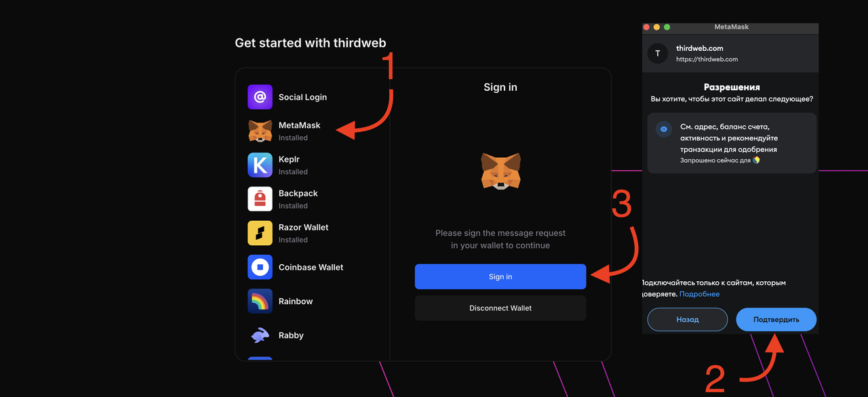Screen dimensions: 868x397
Task: Click the Disconnect Wallet button
Action: (x=500, y=308)
